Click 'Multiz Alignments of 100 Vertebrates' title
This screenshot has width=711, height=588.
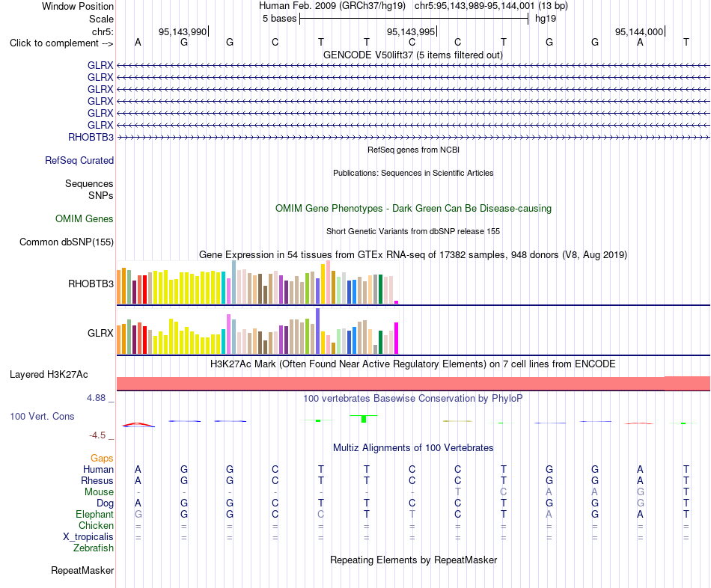(x=413, y=448)
